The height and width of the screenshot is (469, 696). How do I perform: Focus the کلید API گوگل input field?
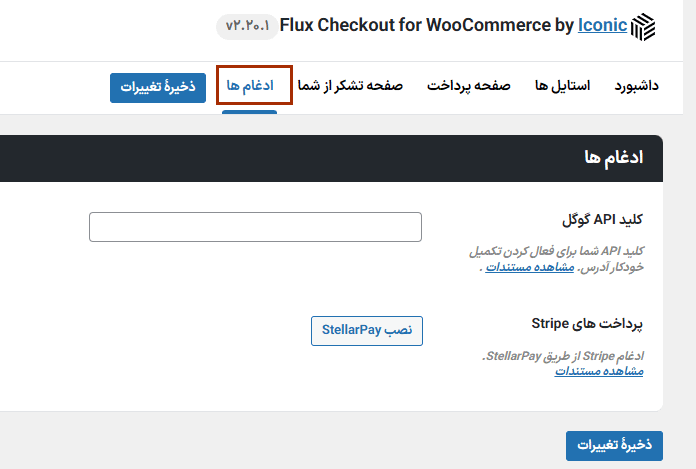point(255,227)
